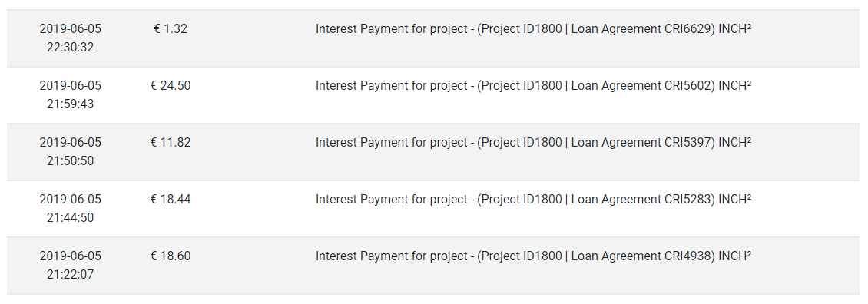Select the date above time 21:50:50
Viewport: 868px width, 304px height.
[x=71, y=142]
